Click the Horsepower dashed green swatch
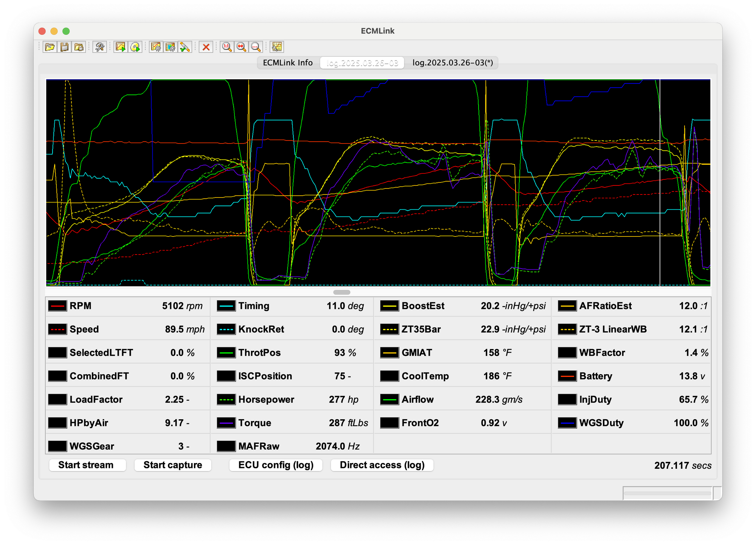 [x=226, y=400]
